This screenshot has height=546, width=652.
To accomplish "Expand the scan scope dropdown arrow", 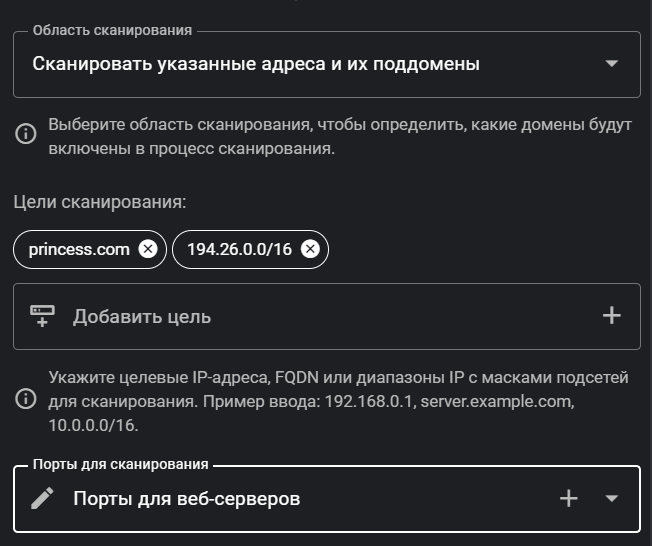I will tap(612, 64).
